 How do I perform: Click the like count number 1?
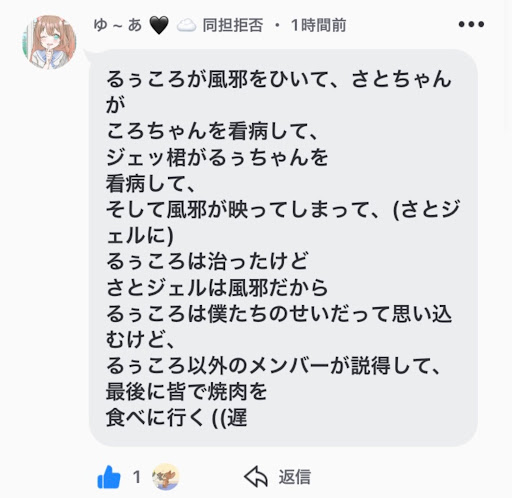(x=137, y=477)
